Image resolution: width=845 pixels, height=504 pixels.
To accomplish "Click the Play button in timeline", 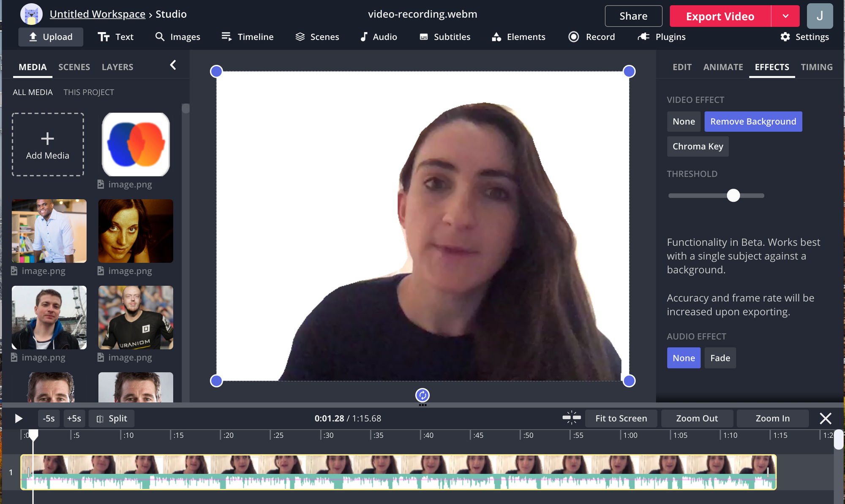I will click(18, 418).
